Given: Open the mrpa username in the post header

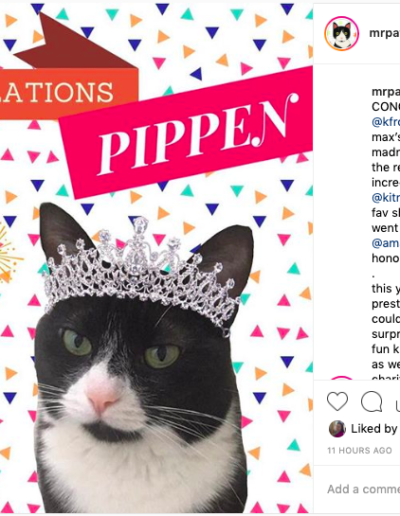Looking at the screenshot, I should pyautogui.click(x=384, y=33).
